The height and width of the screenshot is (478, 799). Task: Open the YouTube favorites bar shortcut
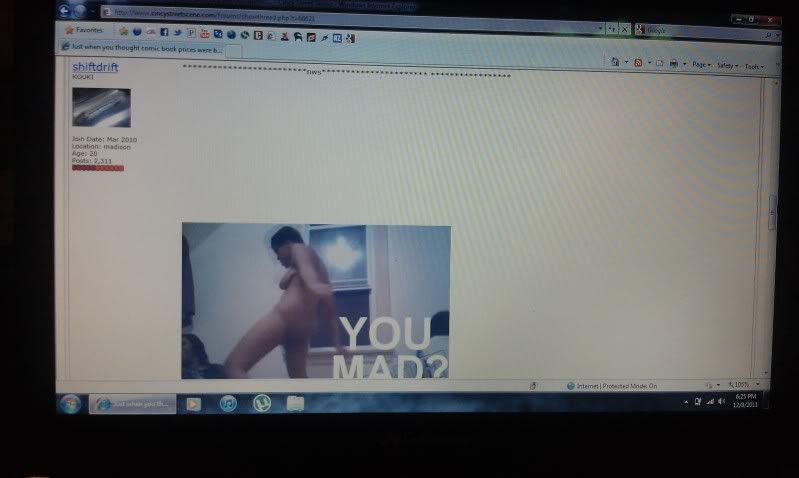click(x=204, y=33)
